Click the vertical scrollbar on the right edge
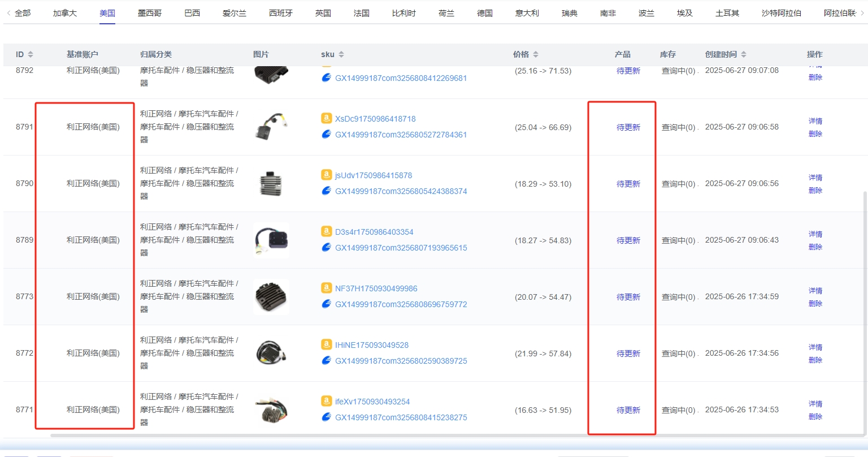 pyautogui.click(x=865, y=311)
